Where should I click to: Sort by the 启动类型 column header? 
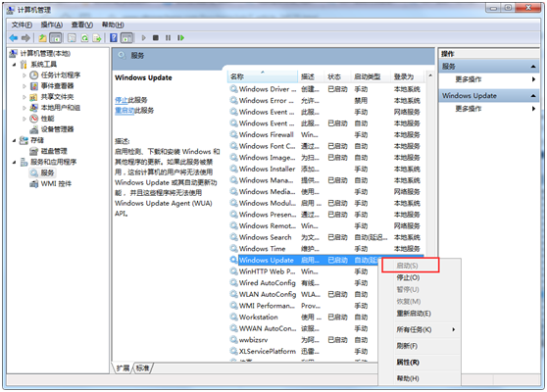click(x=371, y=76)
